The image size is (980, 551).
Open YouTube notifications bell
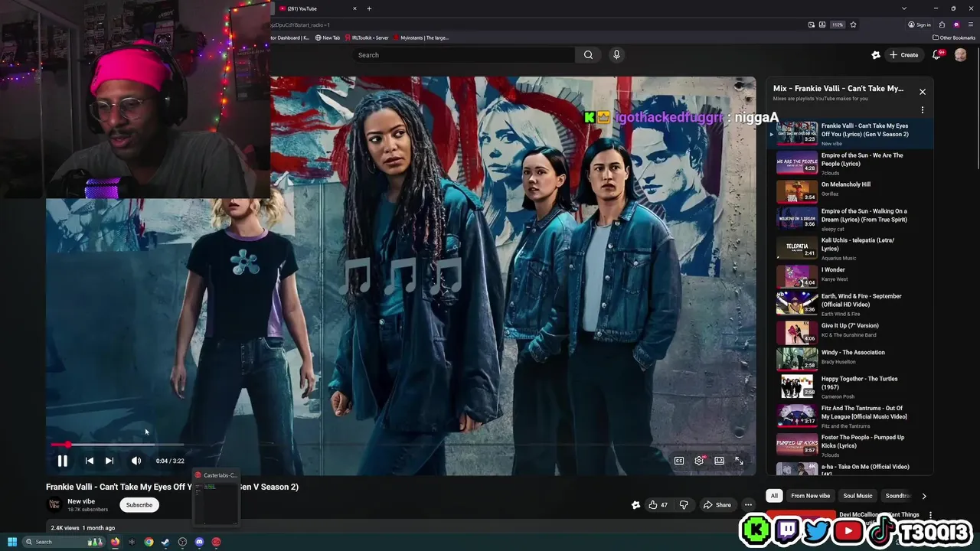pyautogui.click(x=937, y=55)
